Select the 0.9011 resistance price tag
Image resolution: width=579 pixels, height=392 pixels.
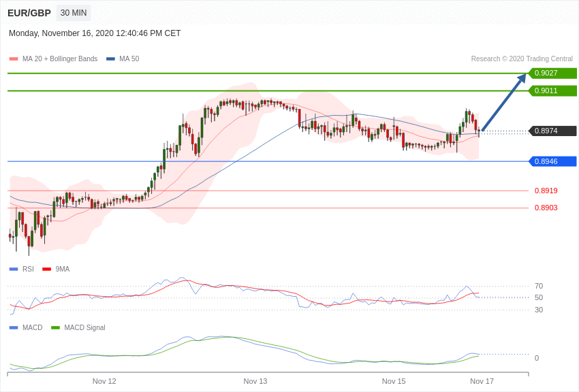pos(552,91)
